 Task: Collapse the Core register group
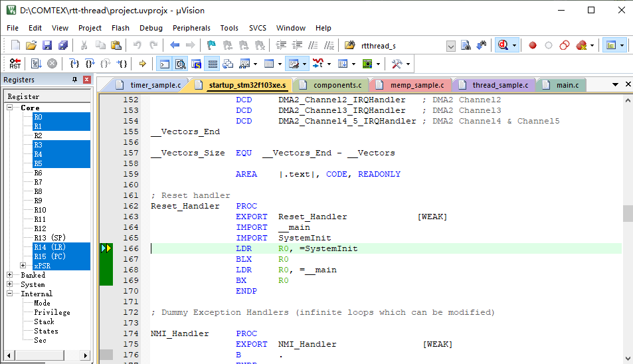pos(10,108)
